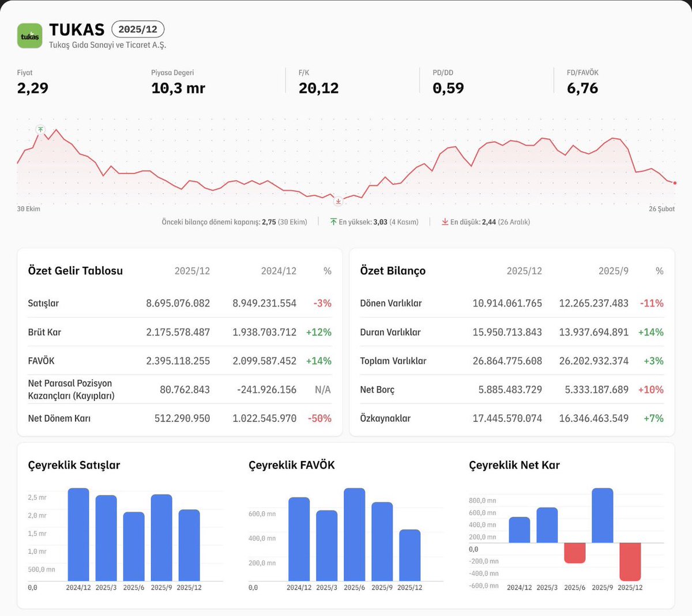Click the 2025/6 bar in Çeyreklik FAVÖK
692x616 pixels.
pyautogui.click(x=355, y=535)
